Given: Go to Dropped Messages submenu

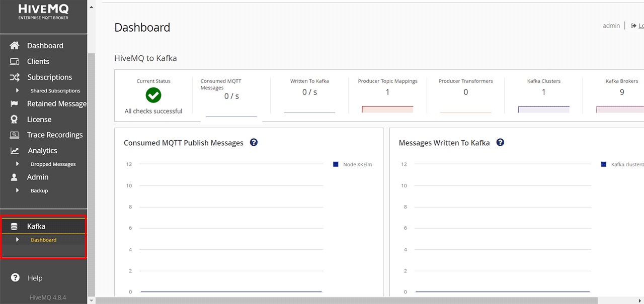Looking at the screenshot, I should coord(53,164).
